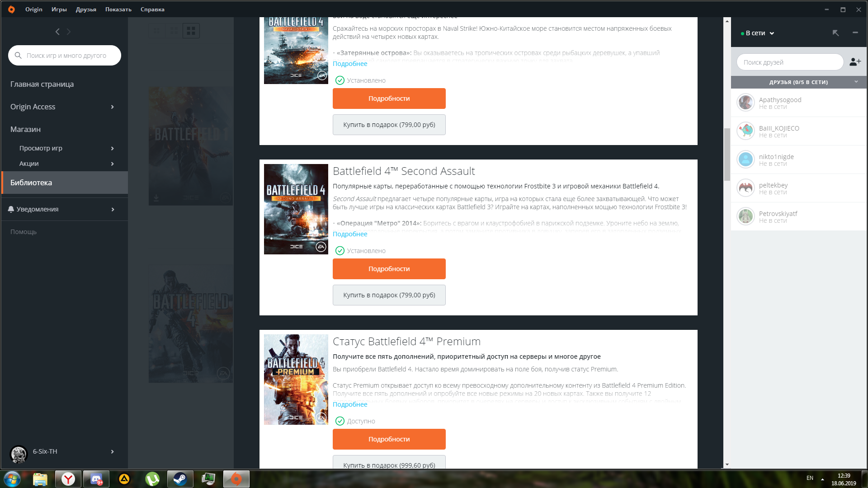Buy Naval Strike as gift button

coord(389,125)
